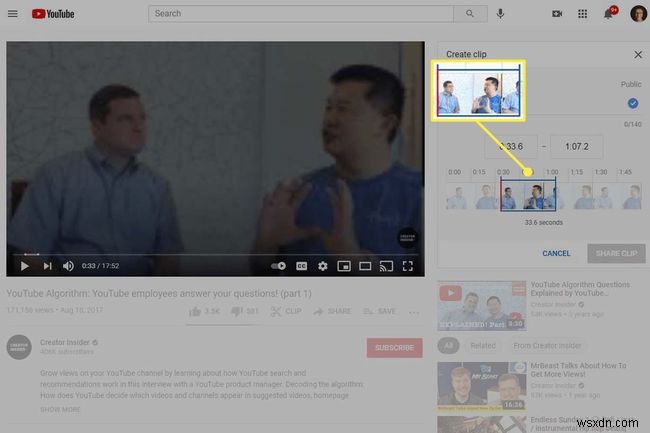Open YouTube Algorithm Questions Explained title
650x433 pixels.
point(580,289)
